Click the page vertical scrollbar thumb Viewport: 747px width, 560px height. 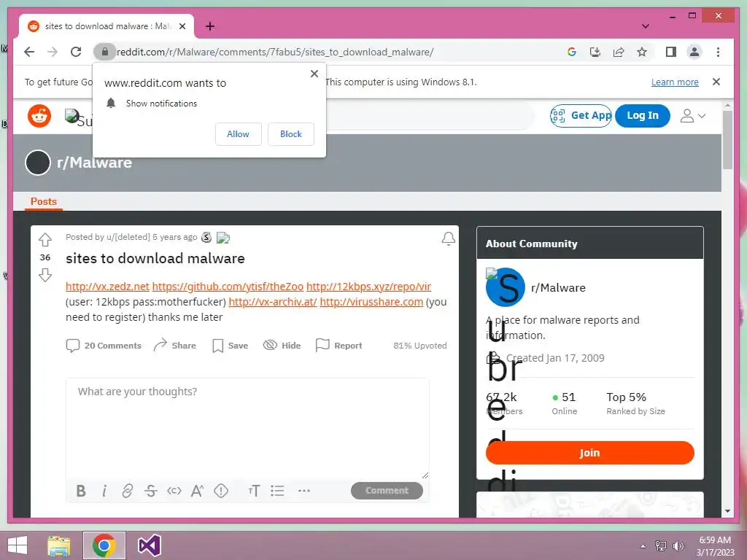tap(727, 139)
